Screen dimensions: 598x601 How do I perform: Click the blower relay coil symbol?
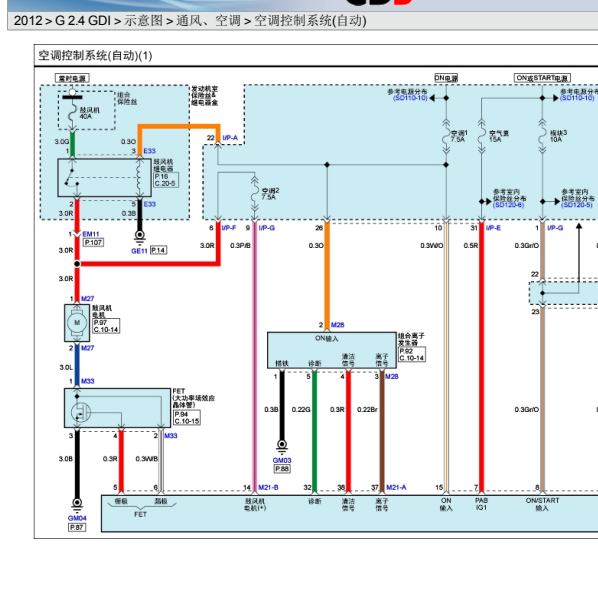(x=139, y=178)
